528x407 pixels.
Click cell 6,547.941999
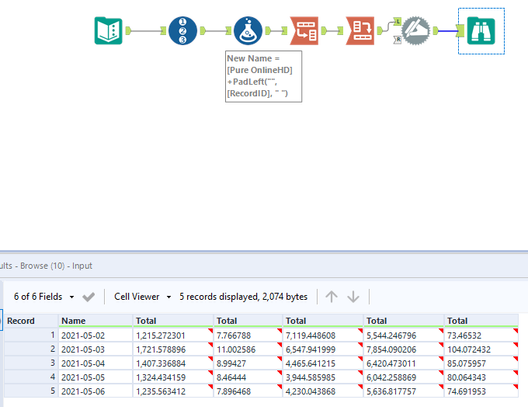(323, 349)
